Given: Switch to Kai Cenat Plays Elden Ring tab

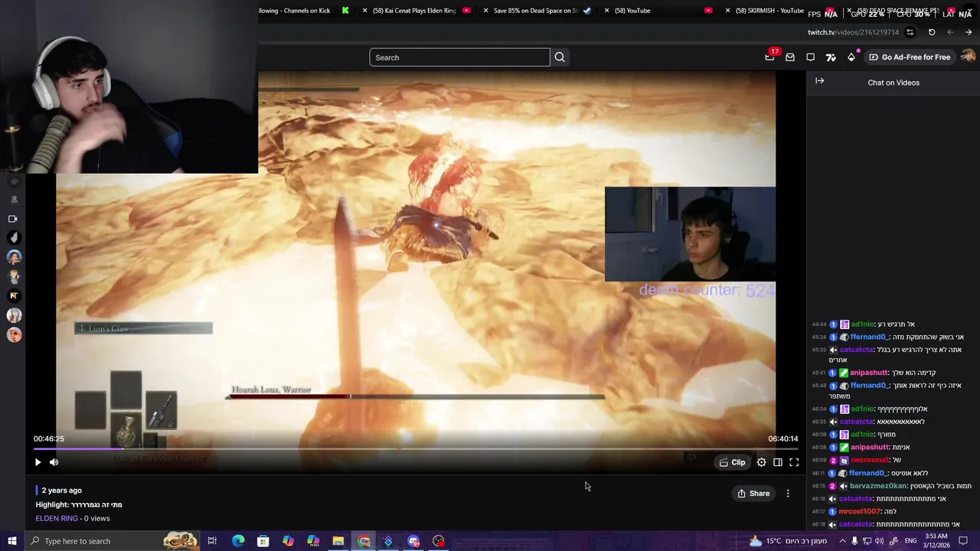Looking at the screenshot, I should click(x=414, y=11).
